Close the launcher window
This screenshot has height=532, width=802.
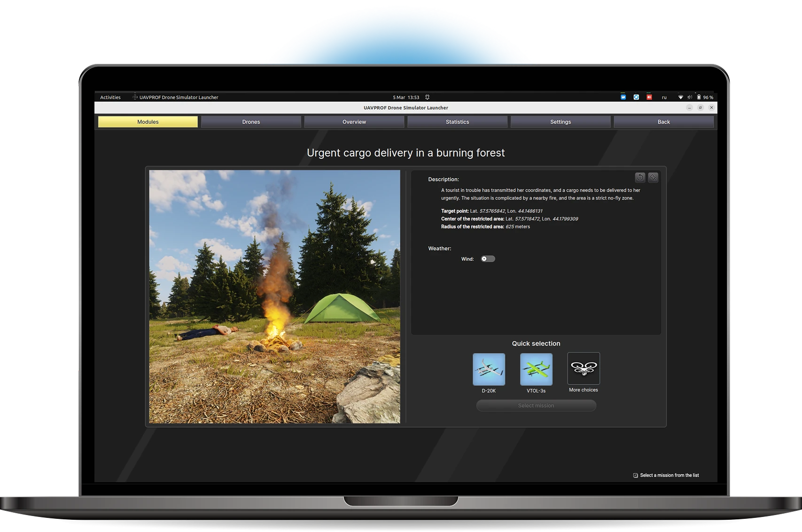(712, 108)
